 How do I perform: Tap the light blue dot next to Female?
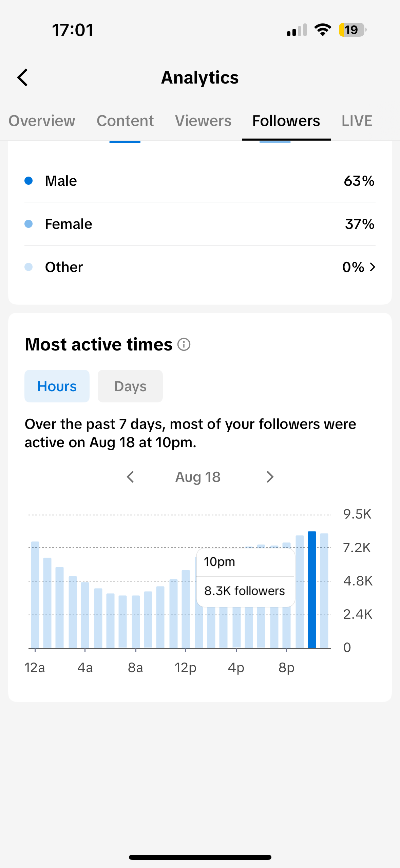coord(28,224)
